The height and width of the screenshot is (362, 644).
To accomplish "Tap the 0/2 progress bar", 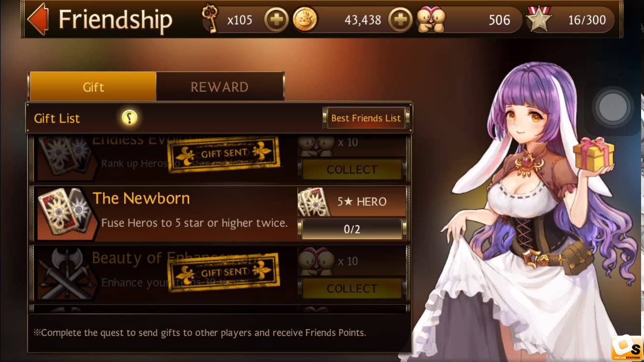I will [352, 229].
